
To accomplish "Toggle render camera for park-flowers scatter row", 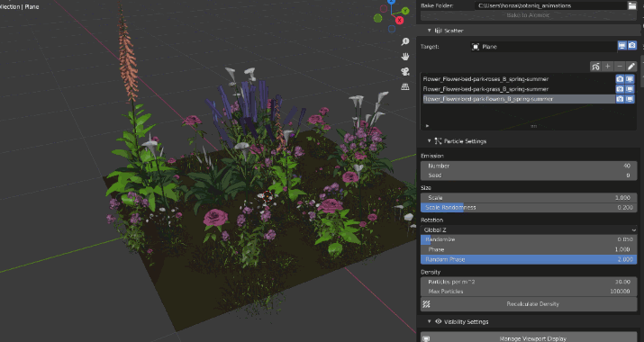I will point(620,99).
